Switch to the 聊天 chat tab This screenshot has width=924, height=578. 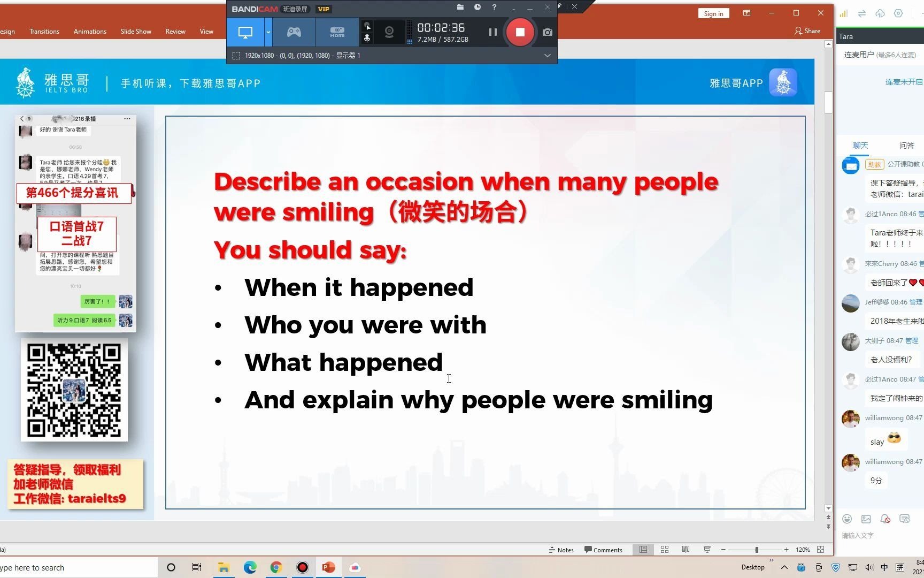860,146
